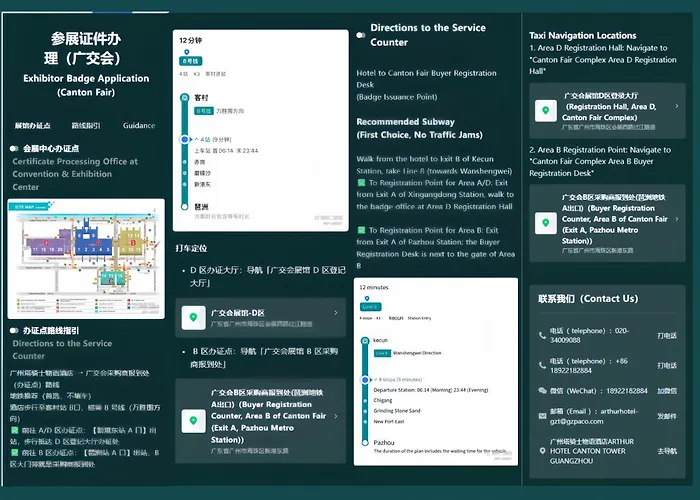700x500 pixels.
Task: Open the Canton Fair site map image
Action: tap(86, 259)
